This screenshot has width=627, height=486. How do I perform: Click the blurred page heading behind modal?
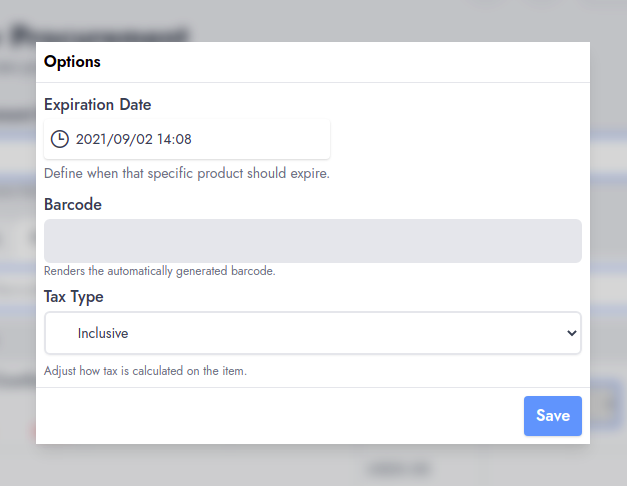[x=98, y=34]
